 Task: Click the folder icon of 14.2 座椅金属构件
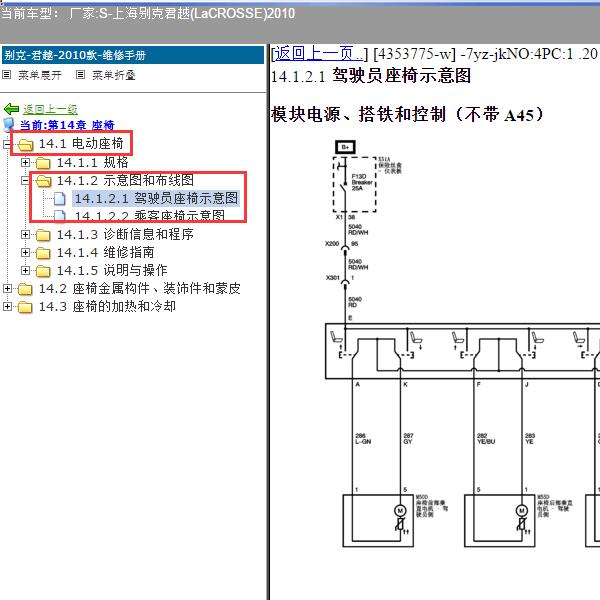click(x=25, y=289)
